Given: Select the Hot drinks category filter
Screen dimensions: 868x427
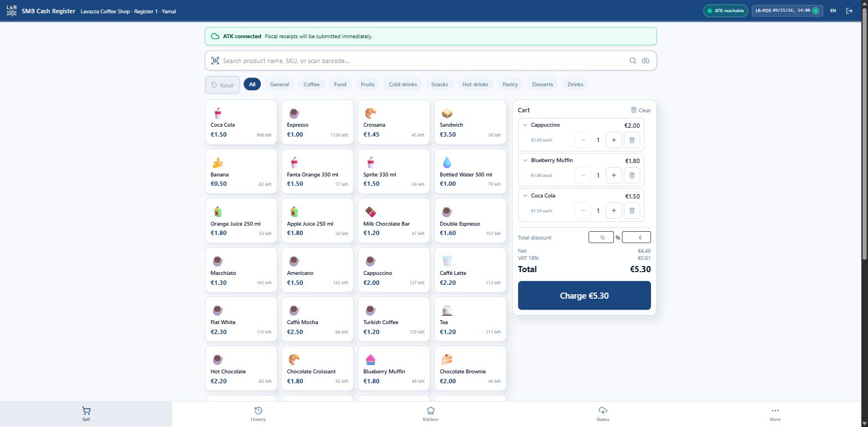Looking at the screenshot, I should click(475, 85).
